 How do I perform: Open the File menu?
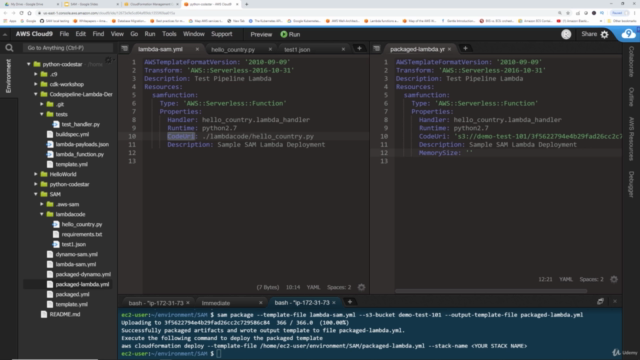[x=64, y=34]
